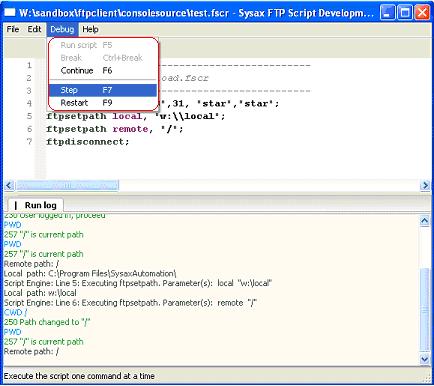Click the line number 7 in the gutter
Screen dimensions: 434x386
pyautogui.click(x=29, y=142)
